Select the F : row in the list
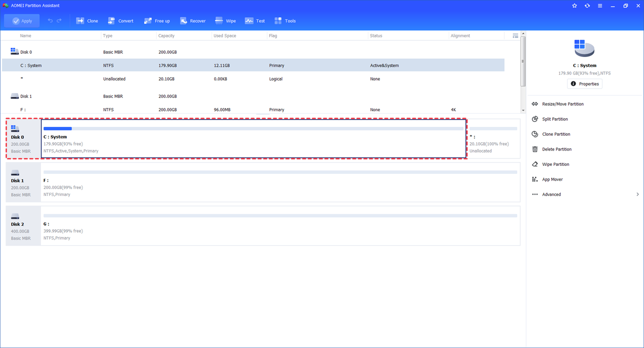The width and height of the screenshot is (644, 348). pyautogui.click(x=253, y=110)
